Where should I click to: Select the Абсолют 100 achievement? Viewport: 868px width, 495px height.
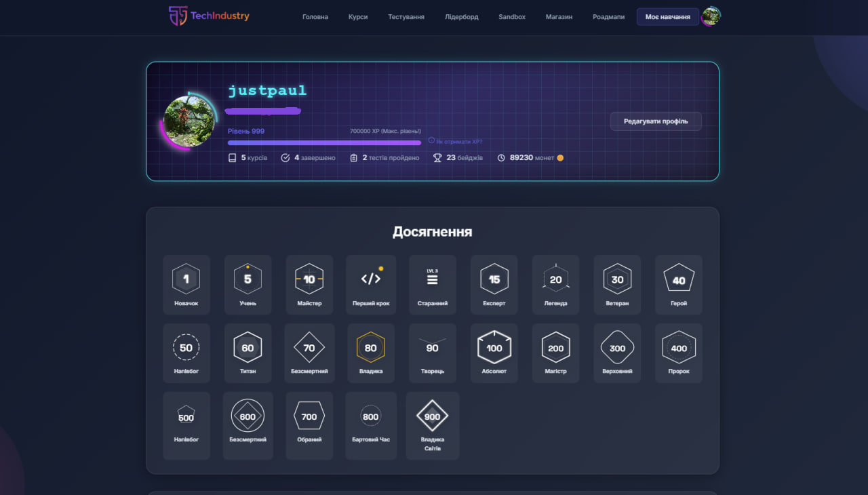coord(494,351)
